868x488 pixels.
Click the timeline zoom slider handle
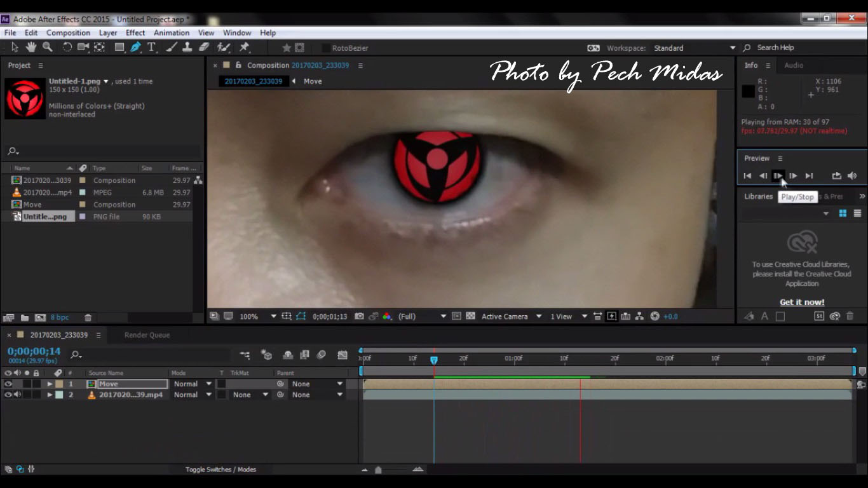(x=378, y=470)
